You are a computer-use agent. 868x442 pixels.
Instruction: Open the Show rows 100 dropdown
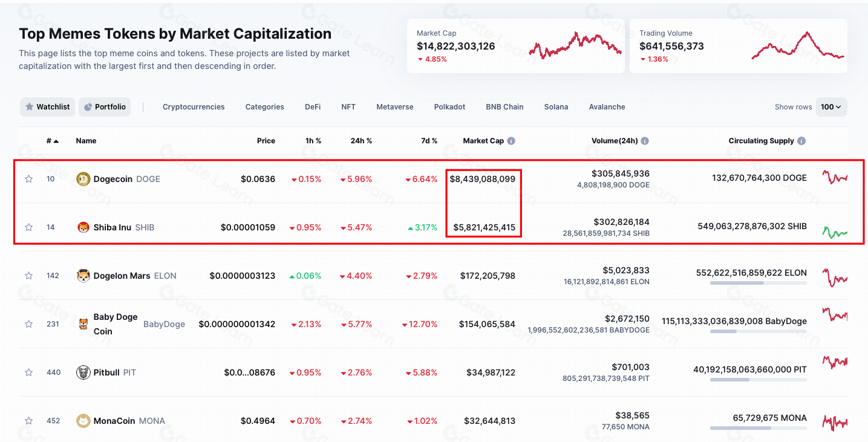coord(831,107)
